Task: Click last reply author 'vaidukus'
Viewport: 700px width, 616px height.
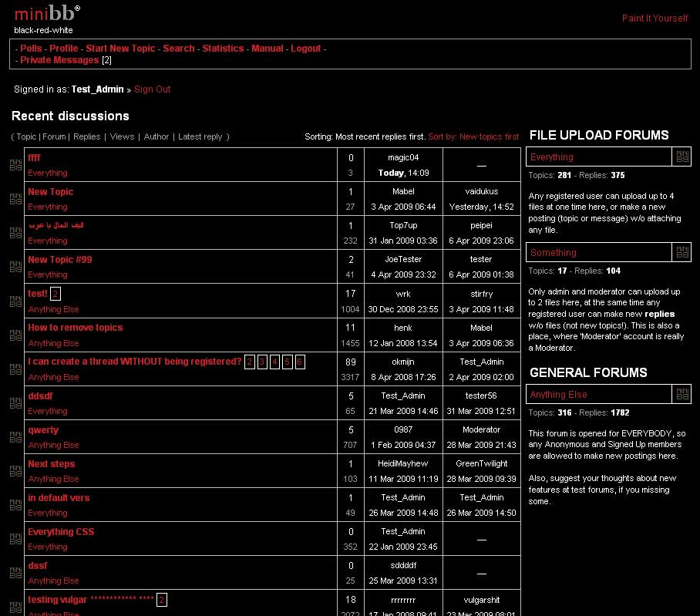Action: (x=481, y=191)
